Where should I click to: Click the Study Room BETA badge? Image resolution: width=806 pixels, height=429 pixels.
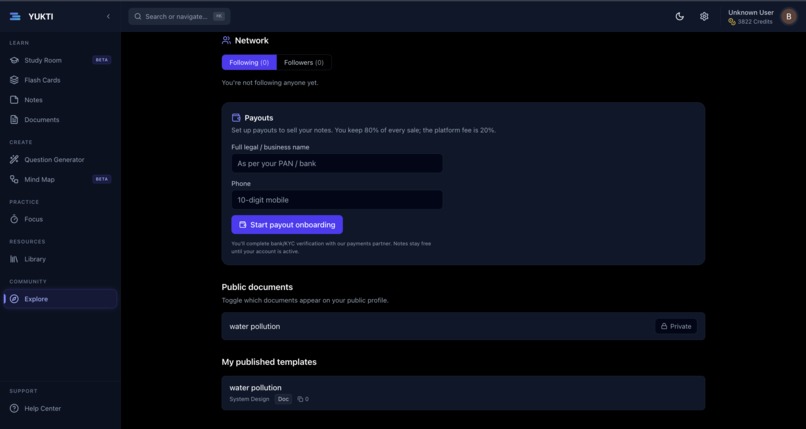point(102,60)
